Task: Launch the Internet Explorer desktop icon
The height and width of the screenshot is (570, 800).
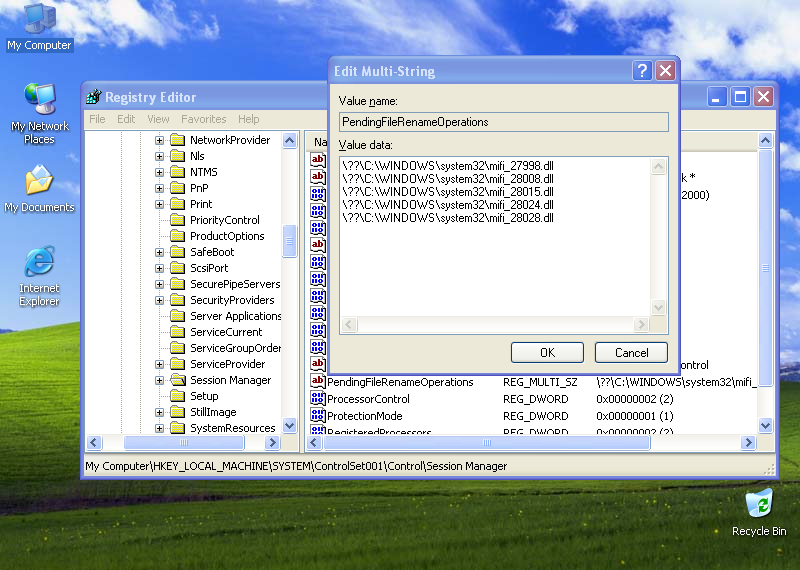Action: click(39, 276)
